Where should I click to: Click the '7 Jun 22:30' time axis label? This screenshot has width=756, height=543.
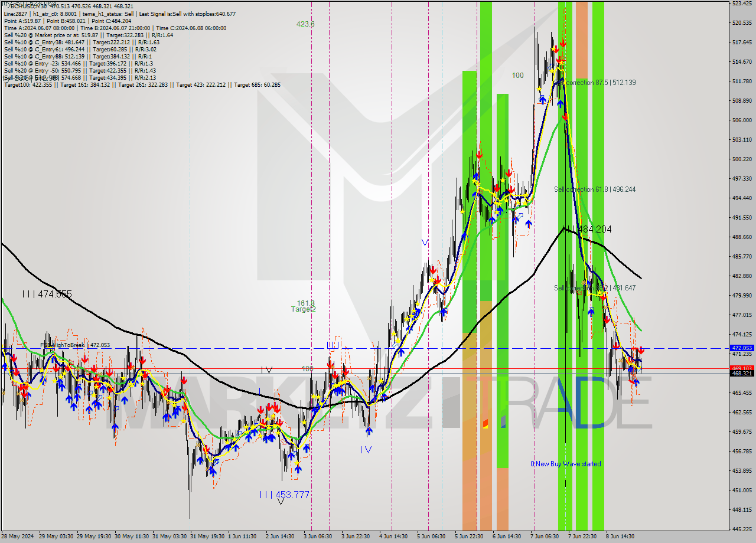tap(583, 537)
